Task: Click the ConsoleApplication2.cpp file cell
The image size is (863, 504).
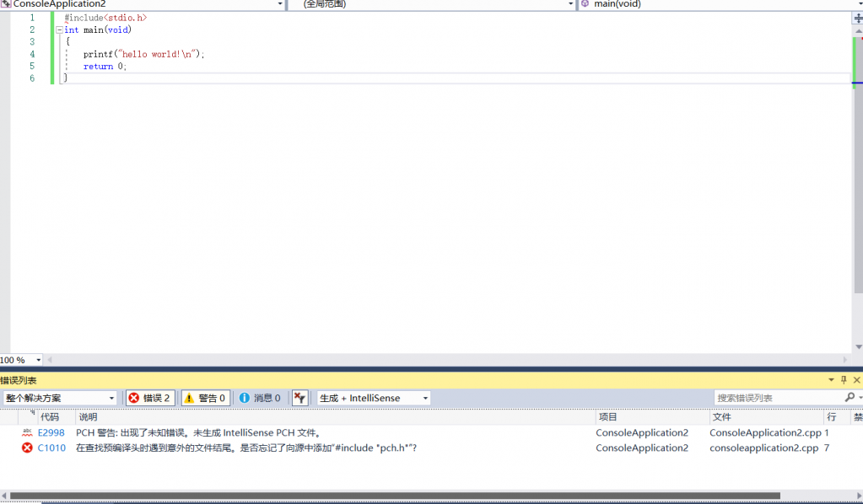Action: tap(766, 432)
